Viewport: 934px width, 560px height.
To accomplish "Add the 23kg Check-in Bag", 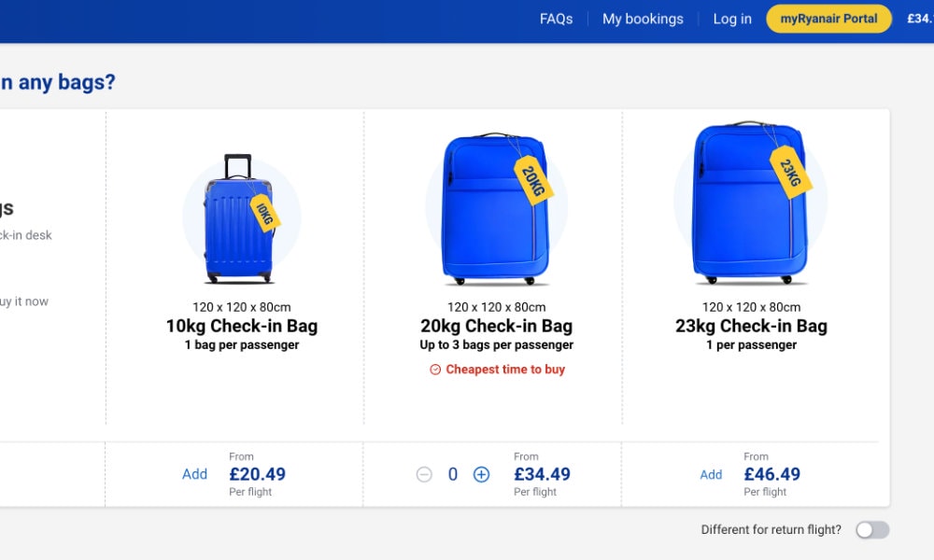I will (x=711, y=474).
